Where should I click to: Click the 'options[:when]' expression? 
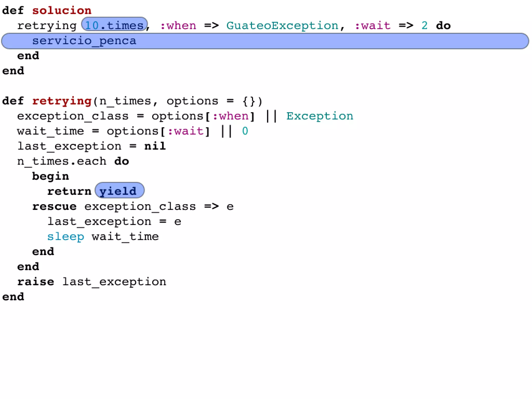pos(203,116)
